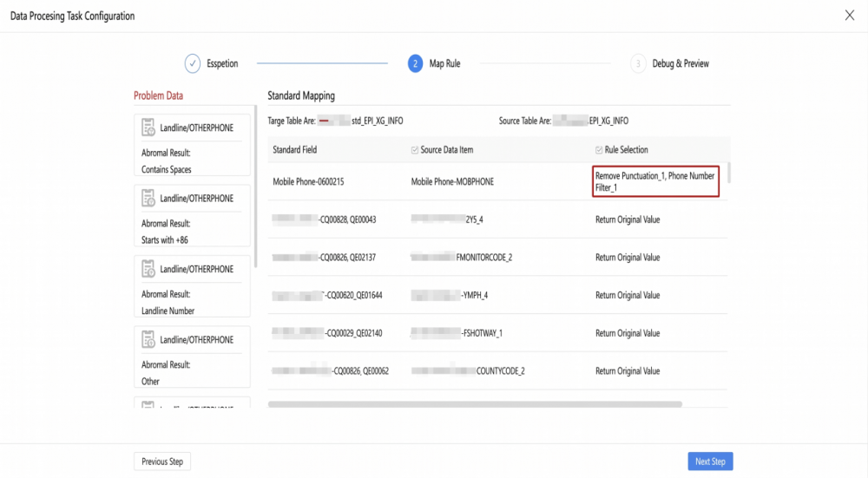This screenshot has width=868, height=478.
Task: Select the -CQ00826, QE02137 standard field
Action: coord(324,258)
